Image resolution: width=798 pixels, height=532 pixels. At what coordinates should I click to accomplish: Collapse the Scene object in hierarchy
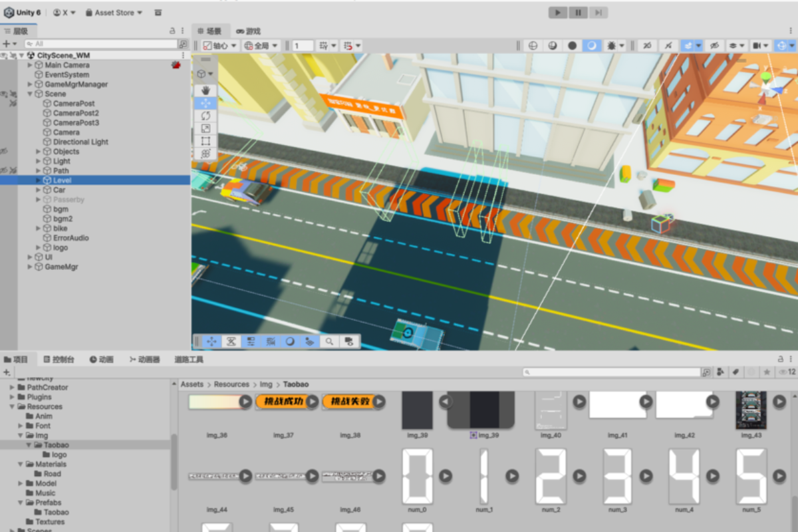30,94
